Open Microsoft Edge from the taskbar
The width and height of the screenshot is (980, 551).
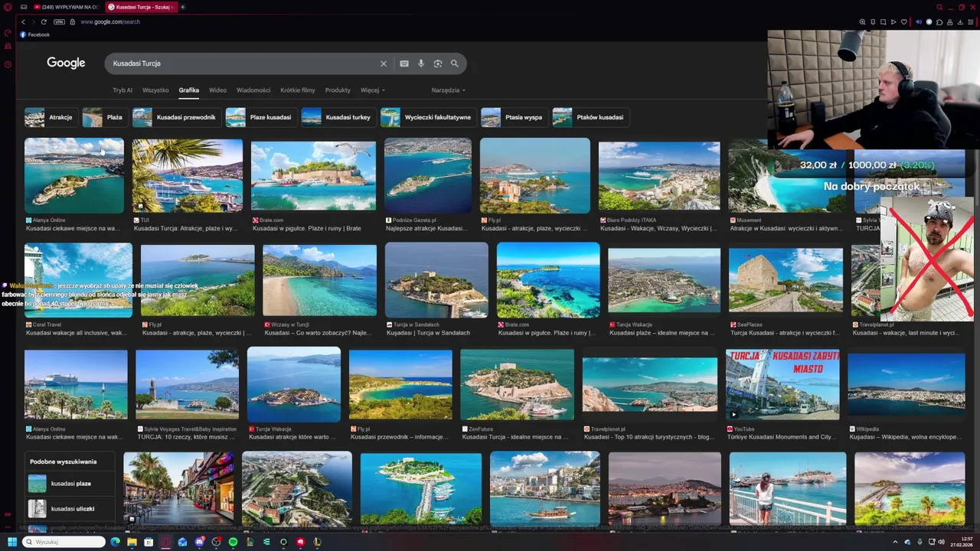[x=115, y=542]
